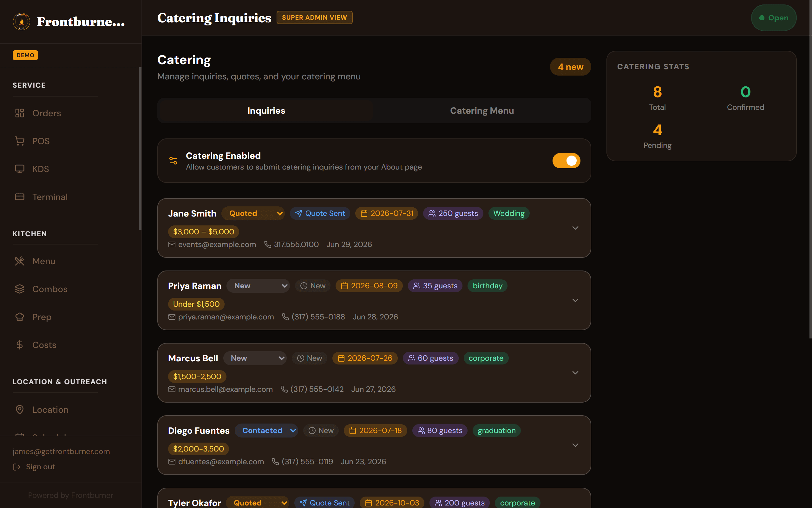This screenshot has width=812, height=508.
Task: Click phone icon beside (317) 555-0142
Action: [284, 389]
